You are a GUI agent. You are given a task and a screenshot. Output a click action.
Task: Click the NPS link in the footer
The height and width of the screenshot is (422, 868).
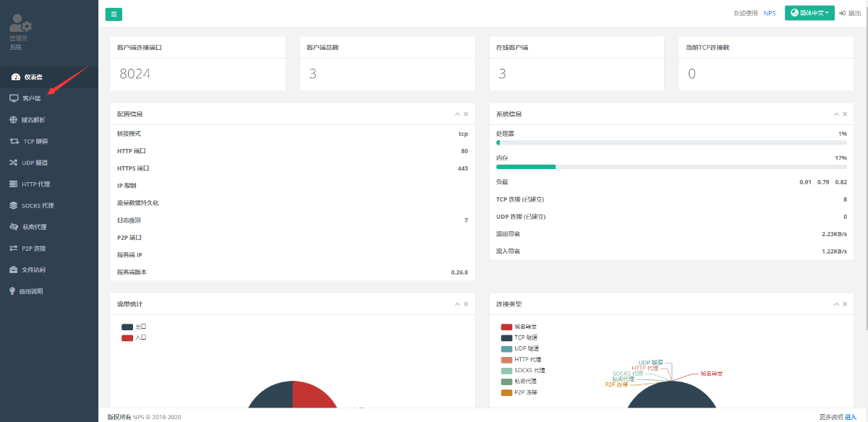pyautogui.click(x=138, y=417)
